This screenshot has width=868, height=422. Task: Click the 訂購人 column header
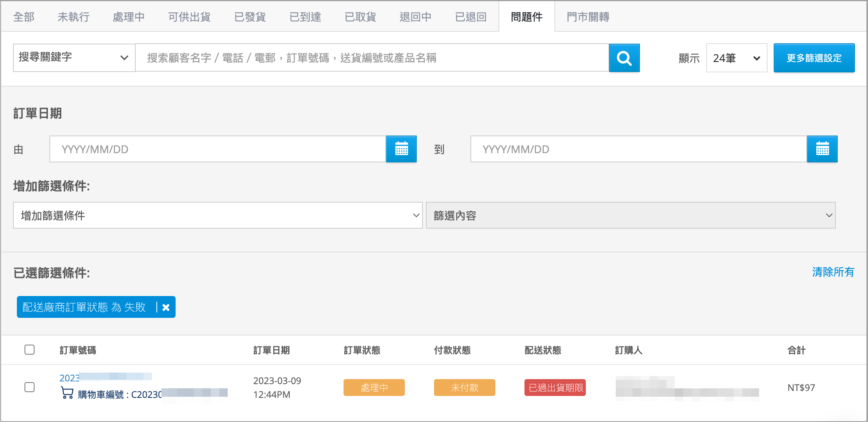point(629,350)
